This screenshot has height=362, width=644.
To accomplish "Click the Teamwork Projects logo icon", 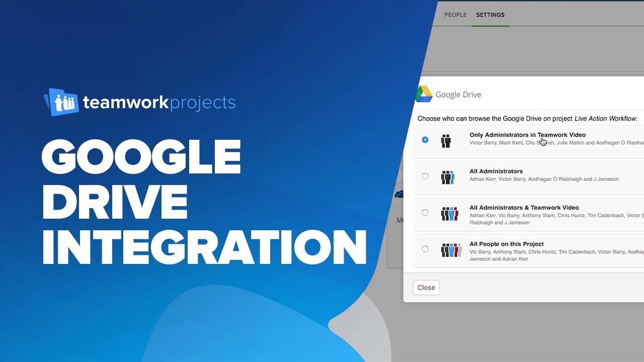I will click(x=61, y=102).
